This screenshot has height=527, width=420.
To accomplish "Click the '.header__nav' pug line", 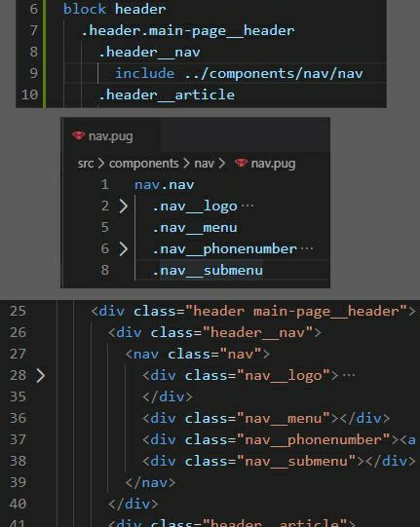I will coord(149,53).
